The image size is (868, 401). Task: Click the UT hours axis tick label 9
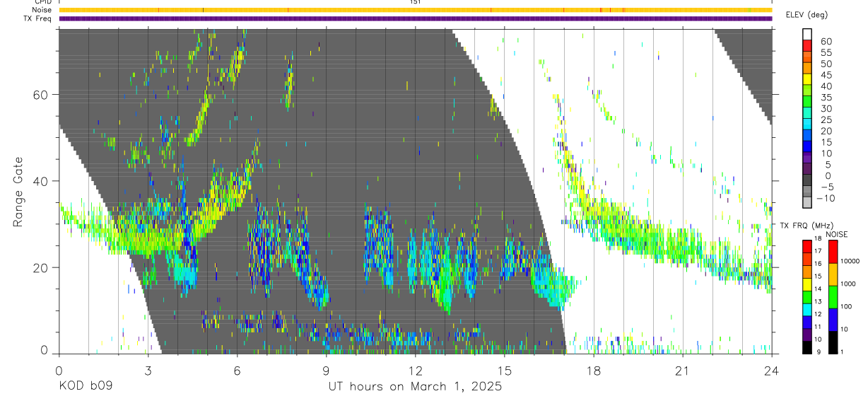[326, 370]
